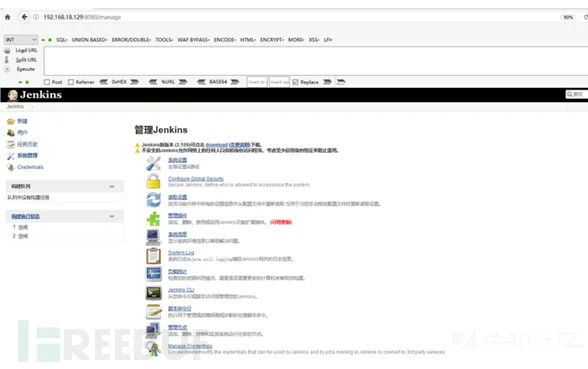Click the HackBar Load URL icon
588x369 pixels.
coord(7,50)
